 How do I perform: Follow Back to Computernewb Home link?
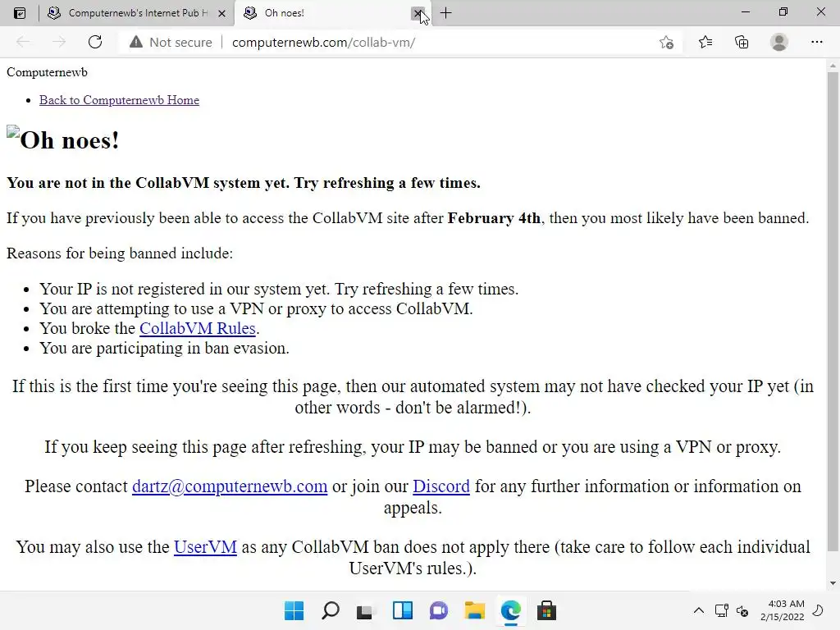(x=119, y=100)
